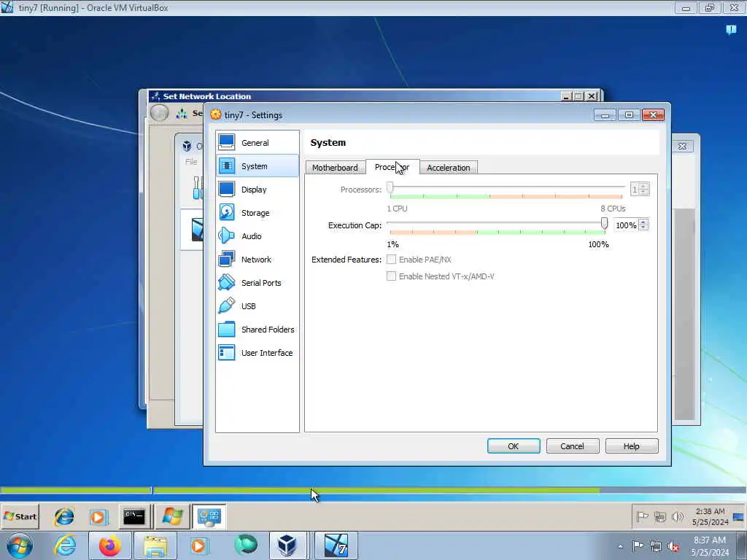The width and height of the screenshot is (747, 560).
Task: Click the host muted volume tray icon
Action: (x=673, y=547)
